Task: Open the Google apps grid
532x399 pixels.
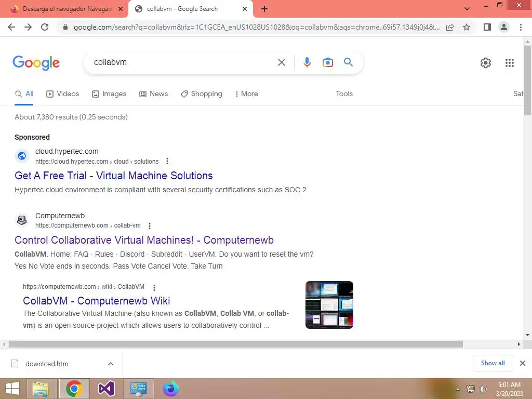Action: click(510, 63)
